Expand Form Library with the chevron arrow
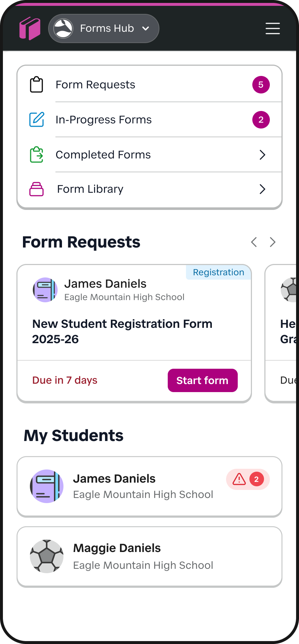This screenshot has width=299, height=644. (x=262, y=189)
